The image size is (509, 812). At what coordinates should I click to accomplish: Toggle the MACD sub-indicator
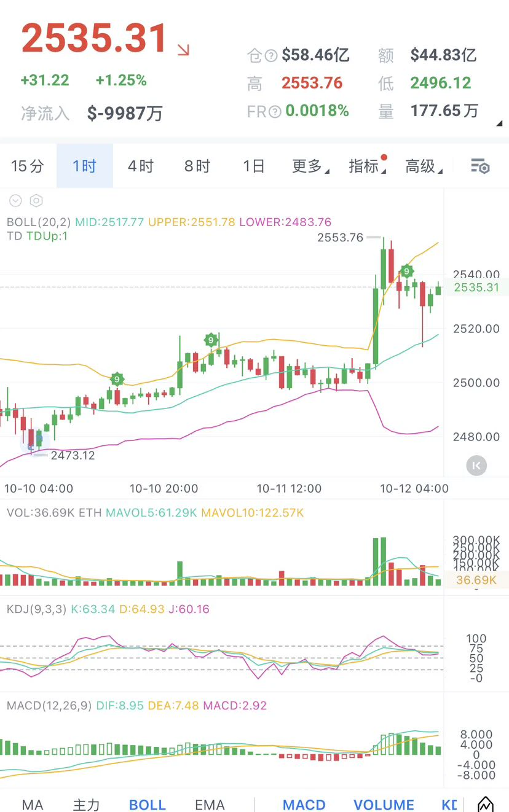tap(304, 804)
